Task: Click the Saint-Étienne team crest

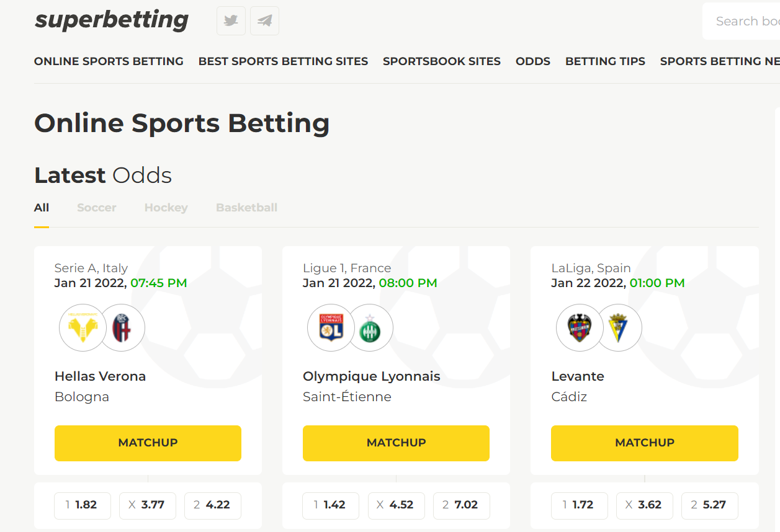Action: (370, 327)
